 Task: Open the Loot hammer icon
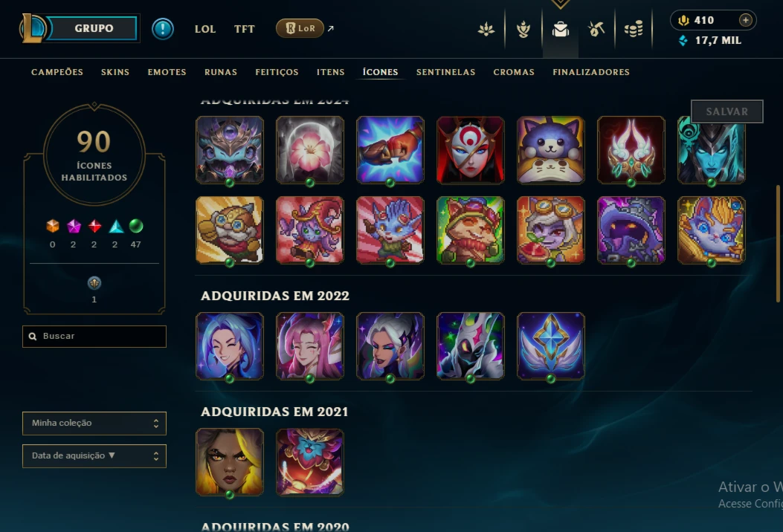596,29
